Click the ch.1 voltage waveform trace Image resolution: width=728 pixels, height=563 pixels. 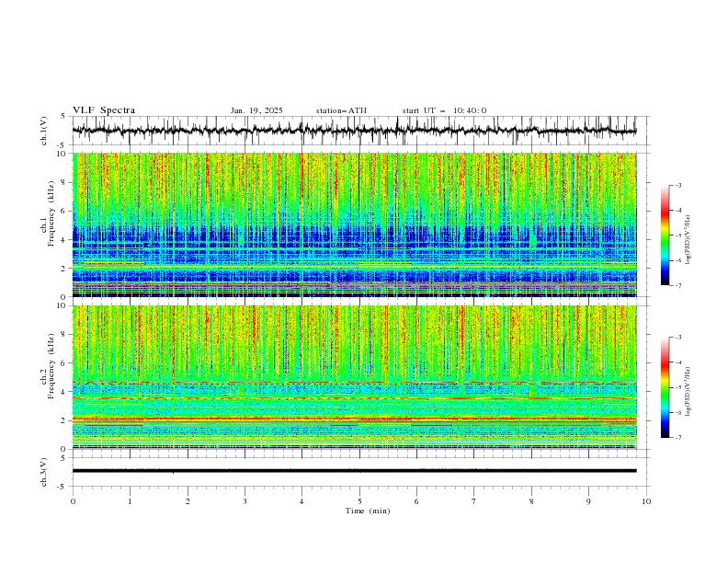(355, 131)
